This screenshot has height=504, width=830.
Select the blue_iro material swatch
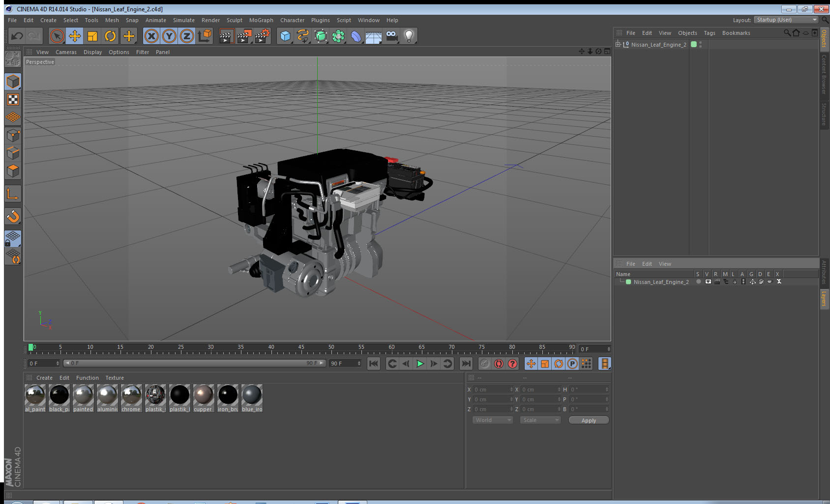tap(252, 398)
